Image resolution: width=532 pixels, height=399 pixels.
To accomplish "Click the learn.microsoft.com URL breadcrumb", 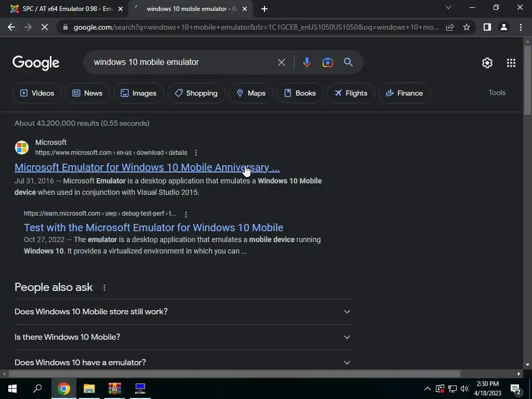I will [x=100, y=214].
